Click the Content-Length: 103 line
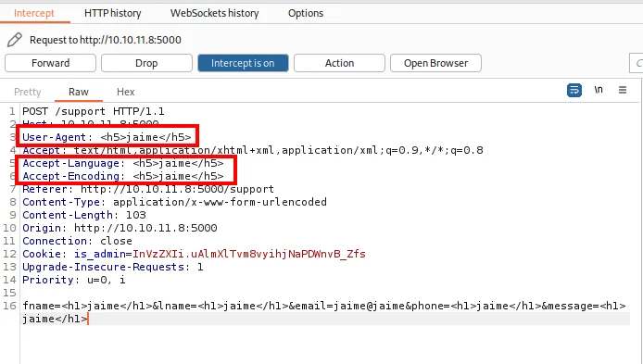 (x=84, y=215)
